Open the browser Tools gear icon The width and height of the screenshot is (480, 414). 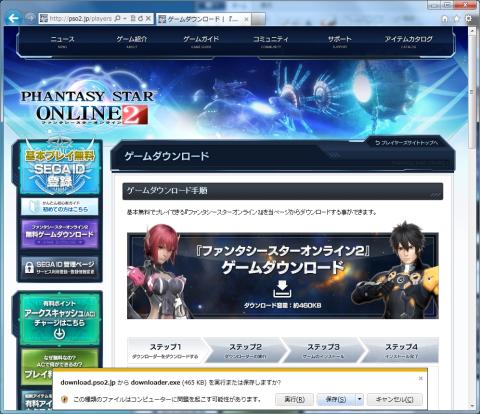pyautogui.click(x=468, y=19)
